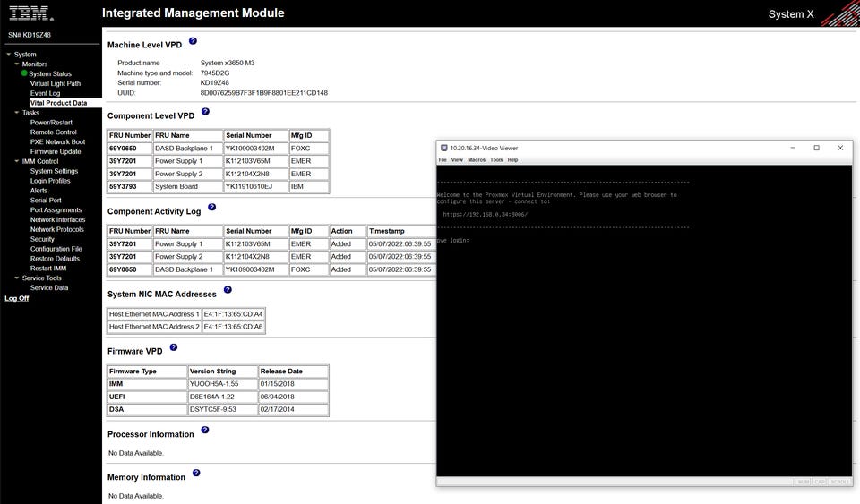Click DASD Backplane 1 in Component Level VPD
The width and height of the screenshot is (860, 504).
point(188,149)
